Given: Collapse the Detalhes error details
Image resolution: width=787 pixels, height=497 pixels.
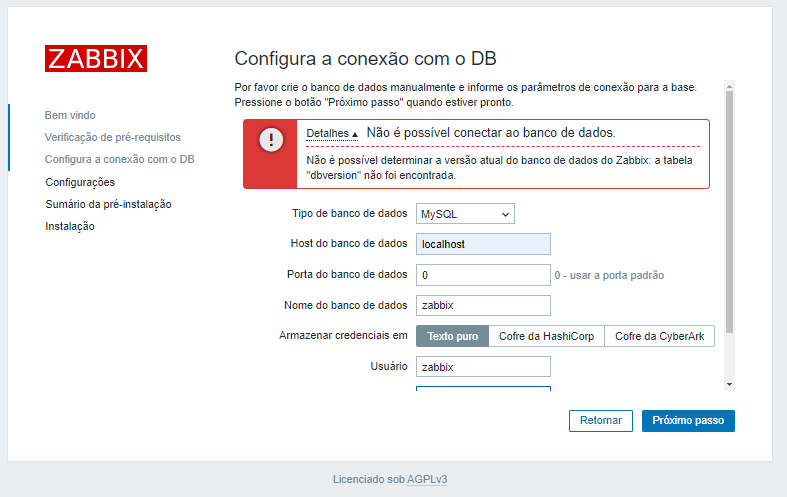Looking at the screenshot, I should pos(332,134).
